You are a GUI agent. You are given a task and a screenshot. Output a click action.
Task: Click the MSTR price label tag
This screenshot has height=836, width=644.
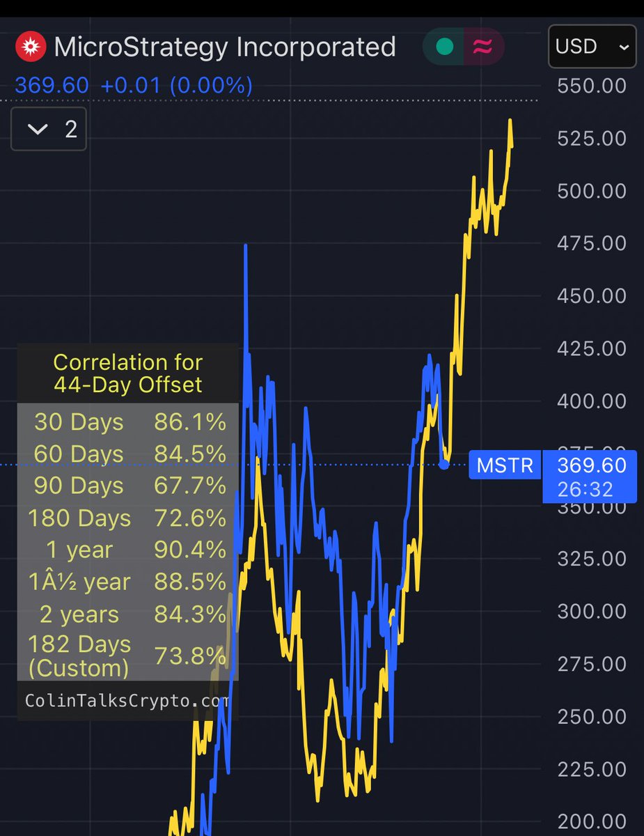505,465
